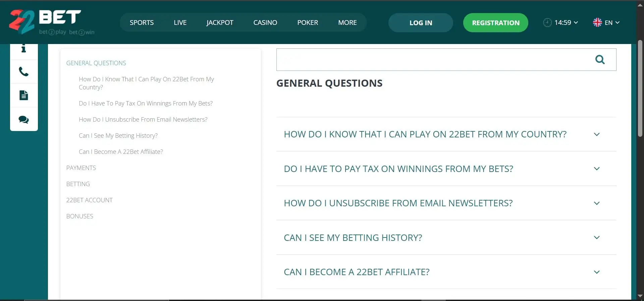Screen dimensions: 644x301
Task: Select GENERAL QUESTIONS in the sidebar list
Action: 96,63
